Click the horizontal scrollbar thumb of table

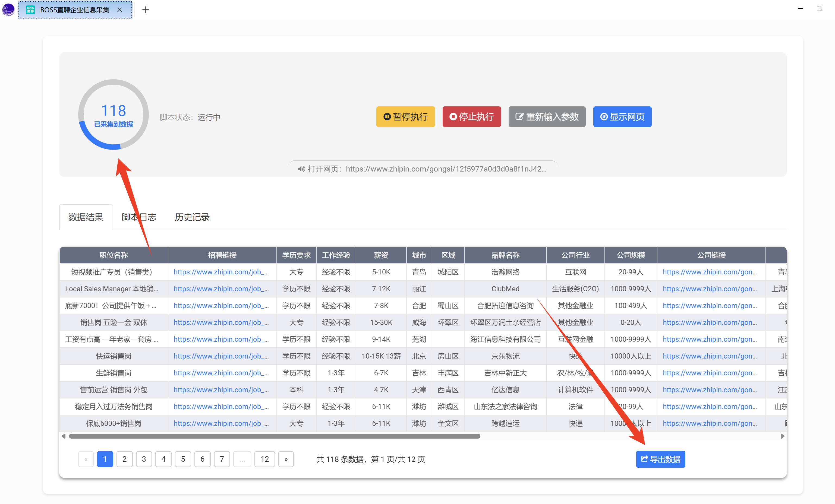point(275,436)
